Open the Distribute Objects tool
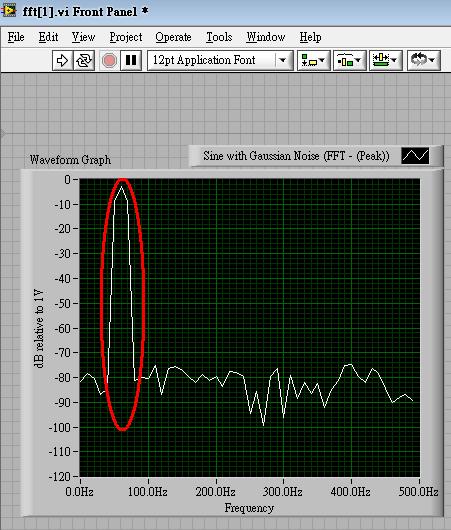Viewport: 451px width, 530px height. point(350,61)
